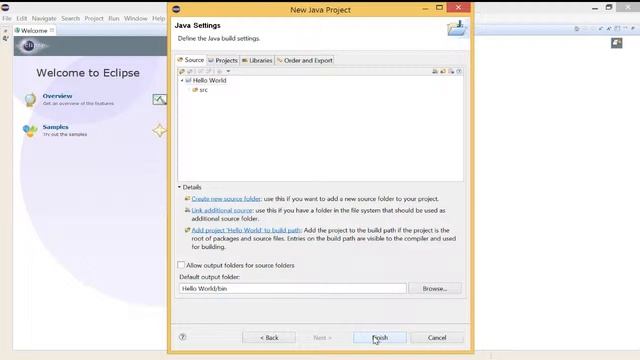Screen dimensions: 640x360
Task: Click the Create new source folder link
Action: point(226,199)
